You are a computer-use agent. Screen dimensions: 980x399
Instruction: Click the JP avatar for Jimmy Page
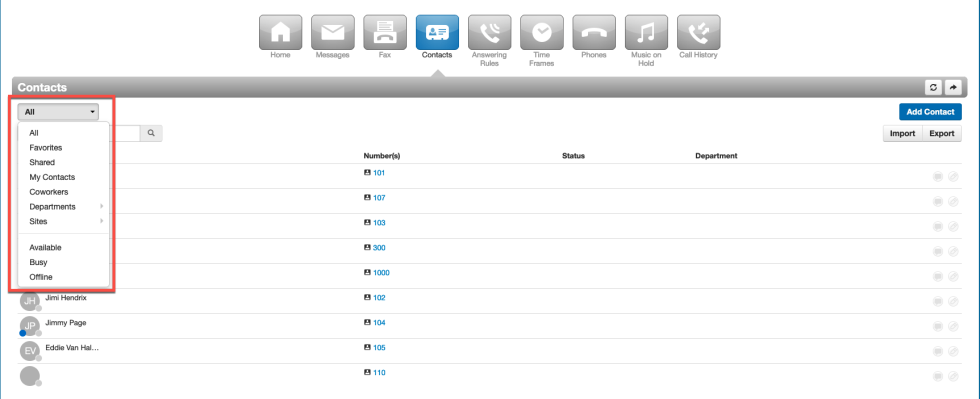tap(30, 326)
